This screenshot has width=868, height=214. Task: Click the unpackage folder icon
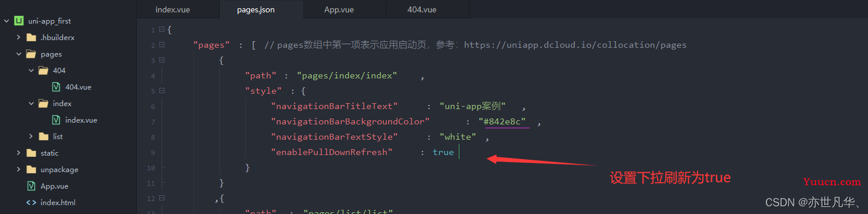(x=31, y=169)
